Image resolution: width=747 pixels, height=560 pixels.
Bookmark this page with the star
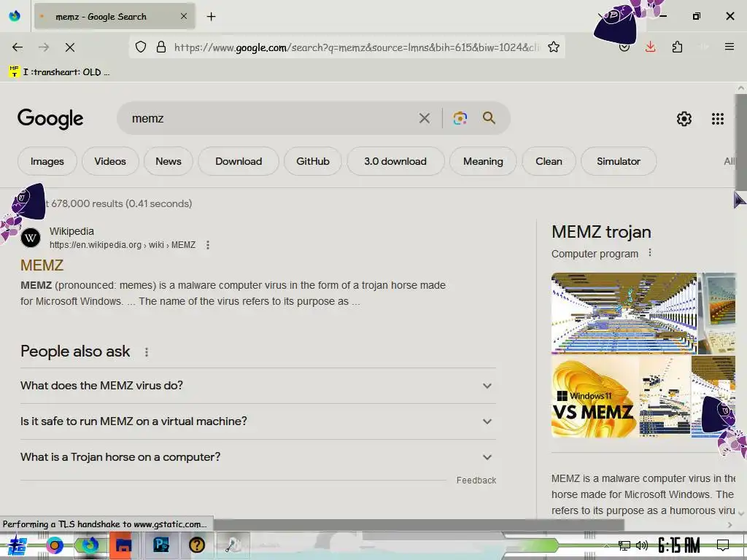[553, 47]
